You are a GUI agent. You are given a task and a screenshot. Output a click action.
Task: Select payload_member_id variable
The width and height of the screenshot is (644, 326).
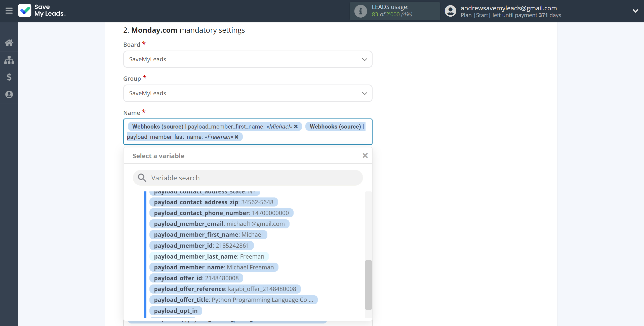(x=202, y=246)
